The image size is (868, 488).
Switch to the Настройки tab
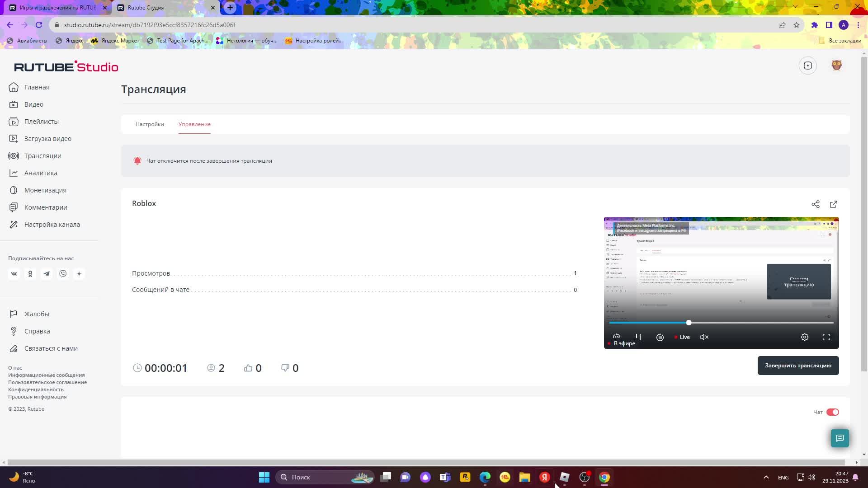[150, 124]
